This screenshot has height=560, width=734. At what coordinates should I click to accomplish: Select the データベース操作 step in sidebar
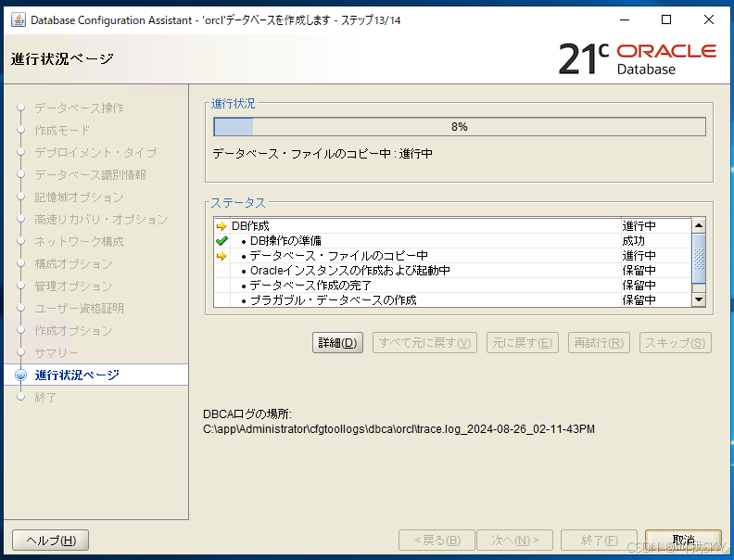click(x=79, y=108)
